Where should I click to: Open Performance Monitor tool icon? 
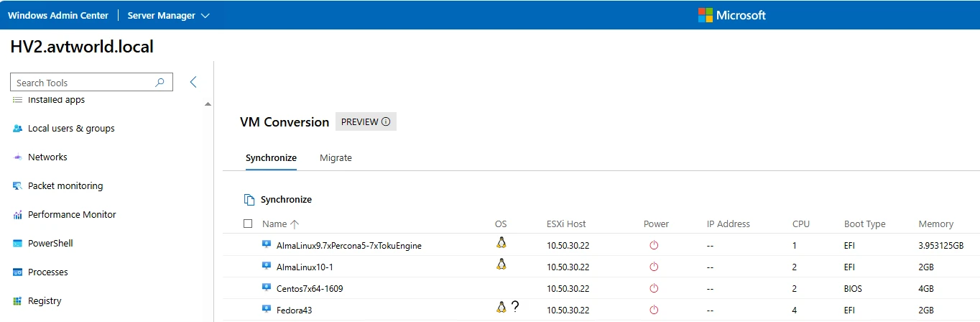click(x=18, y=215)
